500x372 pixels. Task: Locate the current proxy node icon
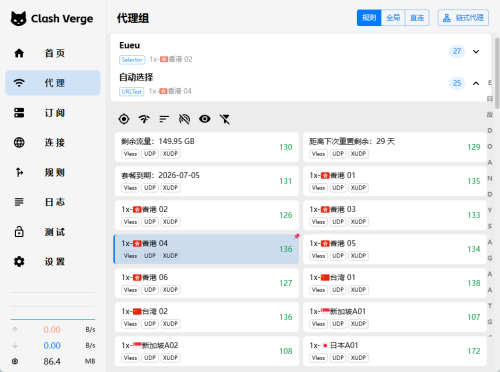coord(124,119)
